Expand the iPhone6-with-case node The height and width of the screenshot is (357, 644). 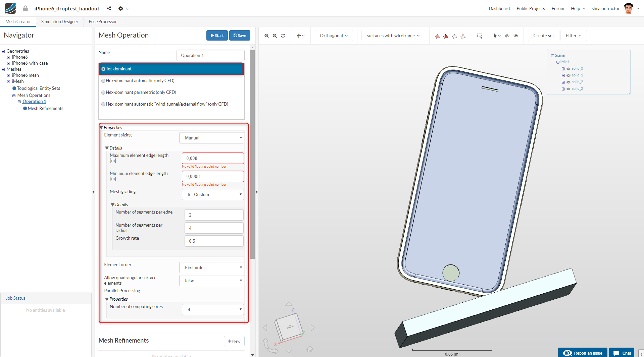point(9,63)
